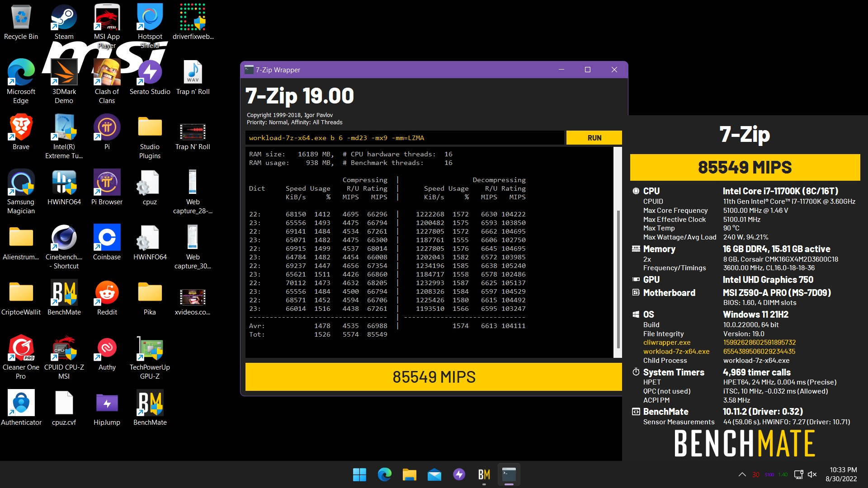Launch Clash of Clans icon
This screenshot has height=488, width=868.
pyautogui.click(x=107, y=81)
